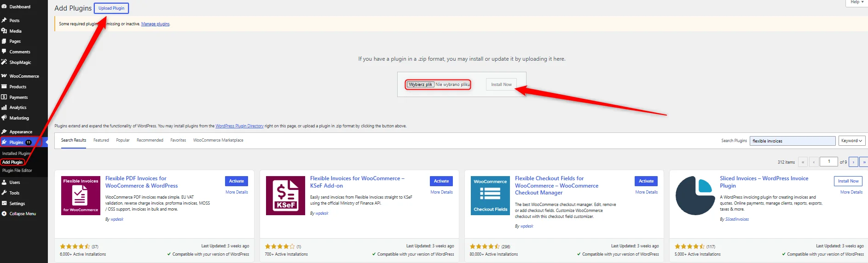Click the Dashboard icon in sidebar
868x263 pixels.
click(4, 6)
